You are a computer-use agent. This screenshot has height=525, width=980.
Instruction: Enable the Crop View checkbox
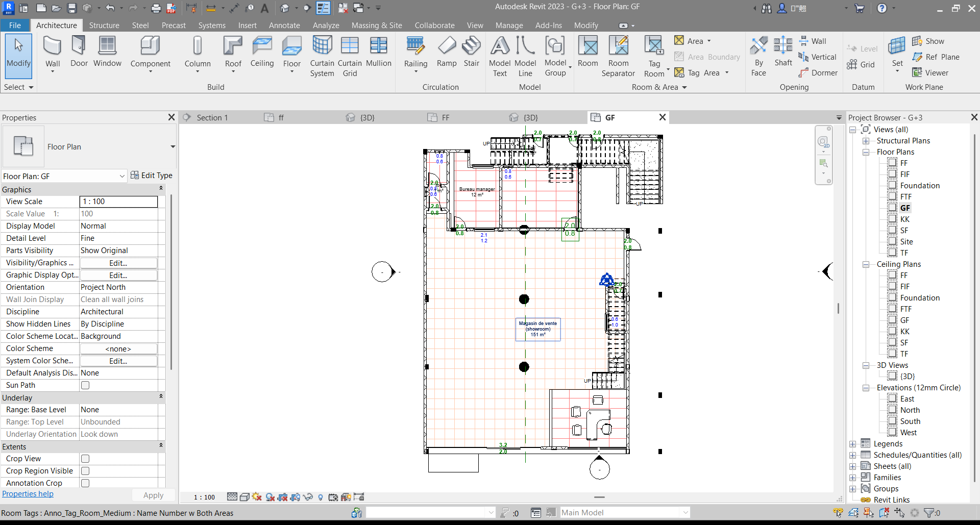click(85, 459)
